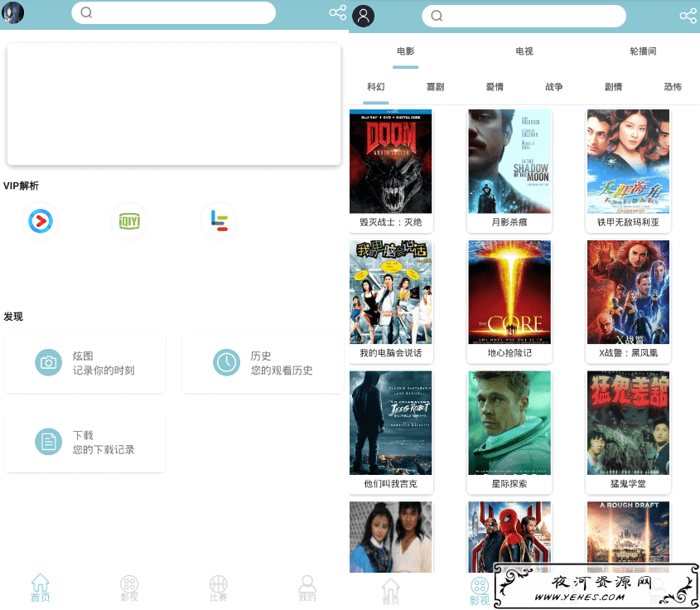Open the In the Shadow of the Moon poster
700x610 pixels.
point(509,162)
